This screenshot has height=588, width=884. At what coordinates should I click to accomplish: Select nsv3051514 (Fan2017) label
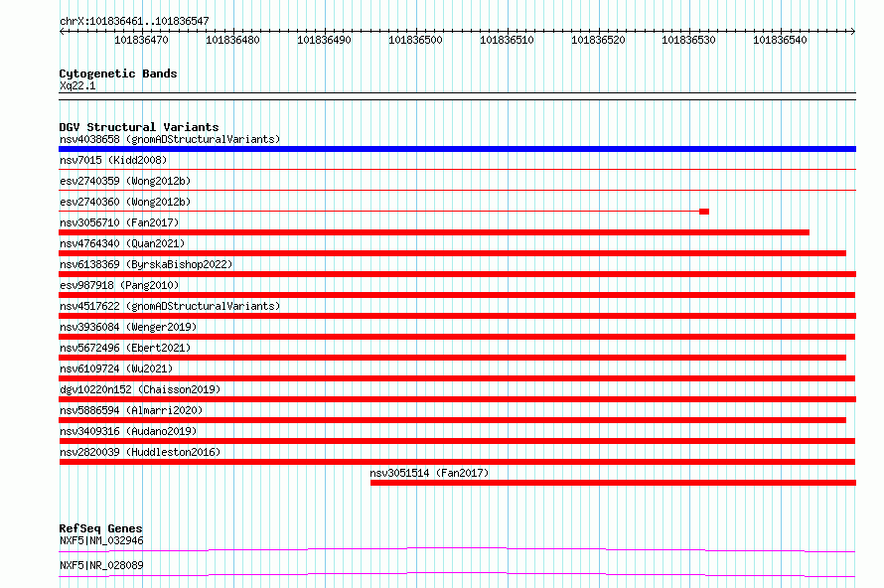(429, 473)
